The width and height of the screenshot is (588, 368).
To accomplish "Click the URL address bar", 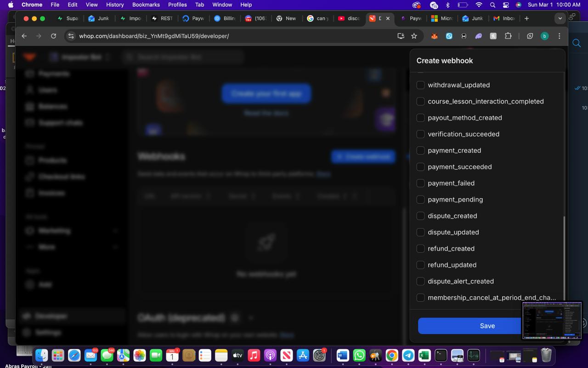I will click(230, 36).
